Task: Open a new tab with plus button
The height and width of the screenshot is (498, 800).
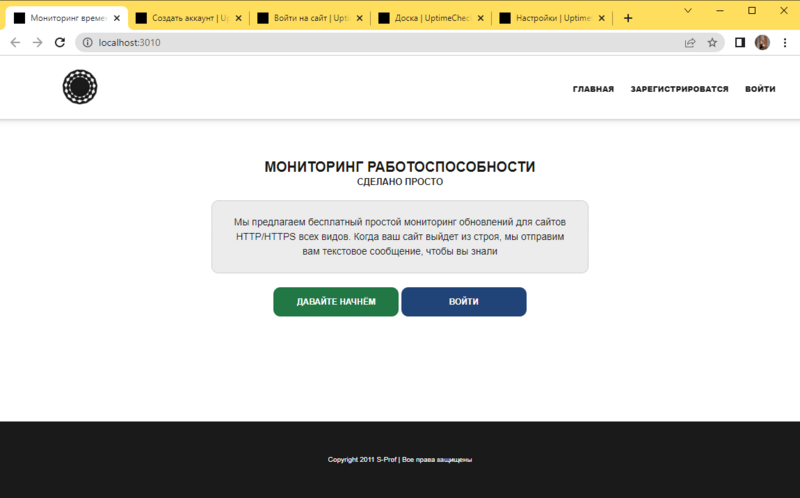Action: [x=628, y=18]
